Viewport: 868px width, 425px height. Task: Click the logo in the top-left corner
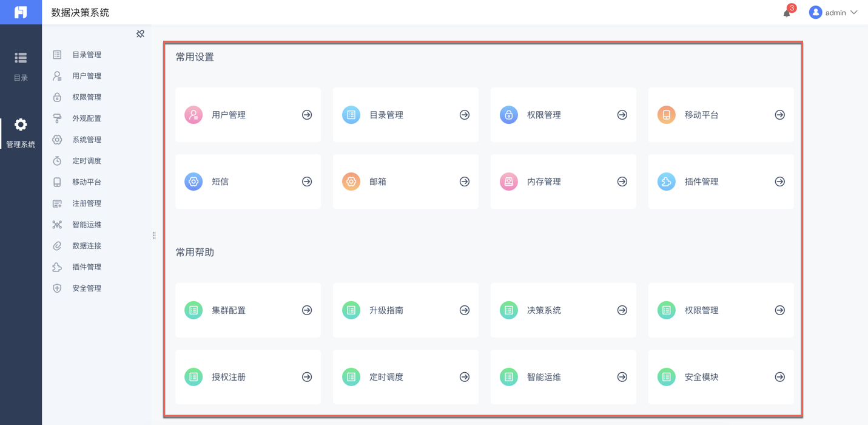point(21,12)
